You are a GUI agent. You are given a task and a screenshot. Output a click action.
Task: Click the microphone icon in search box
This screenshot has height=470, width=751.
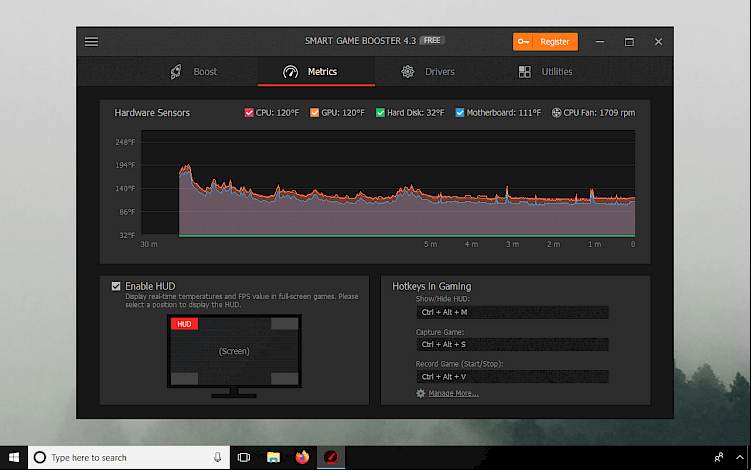click(x=217, y=458)
